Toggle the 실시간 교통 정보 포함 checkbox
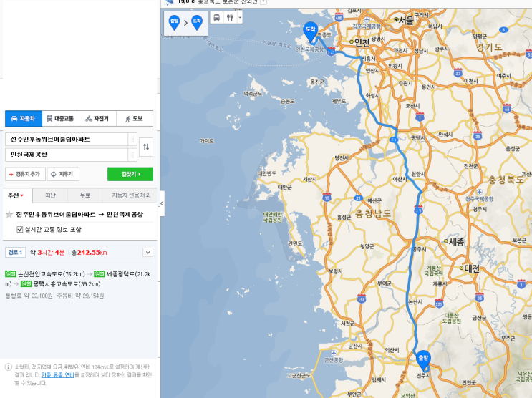This screenshot has width=532, height=398. point(19,229)
